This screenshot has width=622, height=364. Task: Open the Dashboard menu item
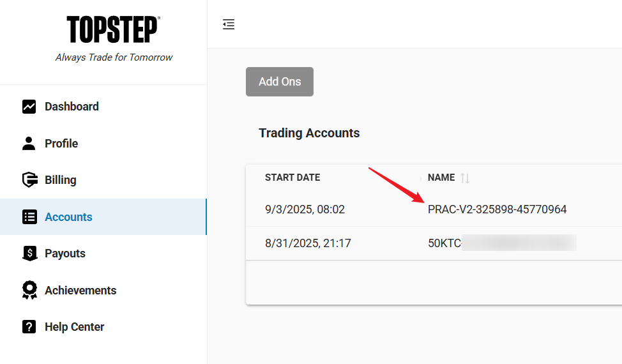coord(72,107)
